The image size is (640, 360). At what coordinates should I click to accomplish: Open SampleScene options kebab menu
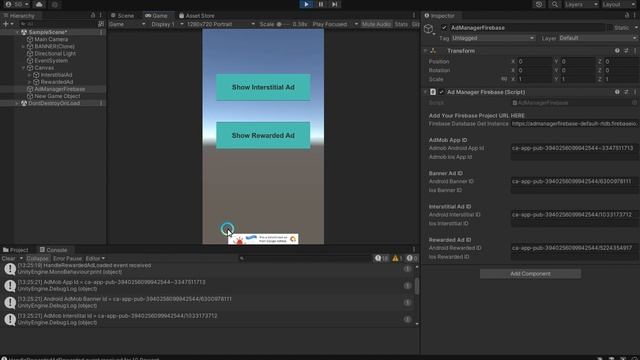[101, 32]
